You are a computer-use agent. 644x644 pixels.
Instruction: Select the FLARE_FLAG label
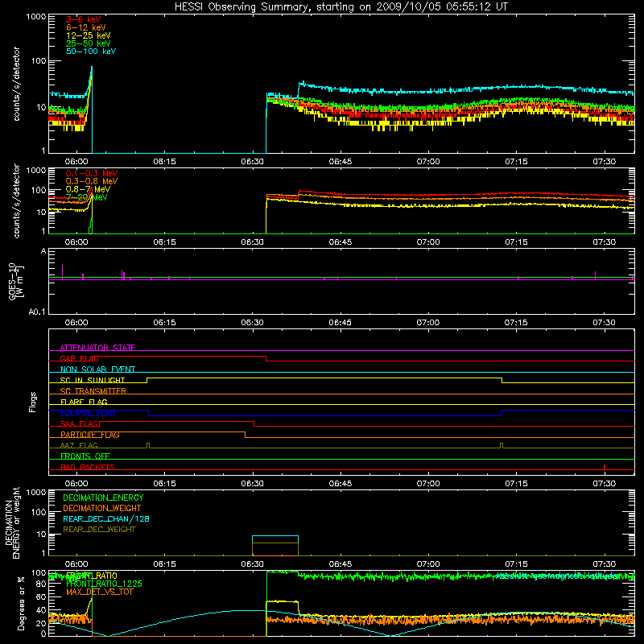click(x=84, y=402)
